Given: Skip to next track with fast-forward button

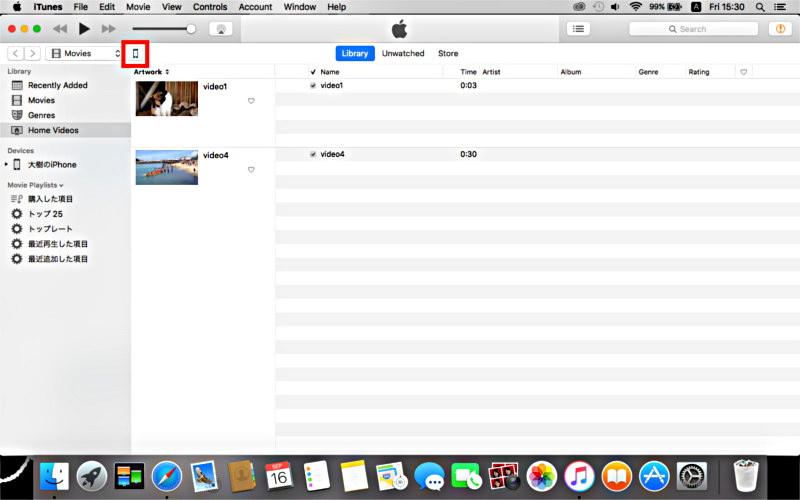Looking at the screenshot, I should 108,29.
